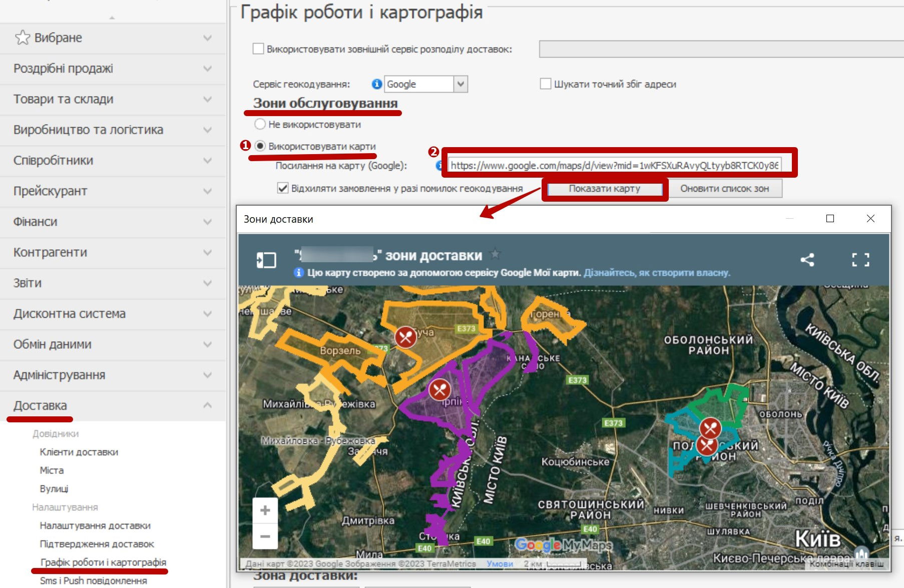Open 'Налаштування доставки' menu item
This screenshot has height=588, width=904.
pos(95,525)
